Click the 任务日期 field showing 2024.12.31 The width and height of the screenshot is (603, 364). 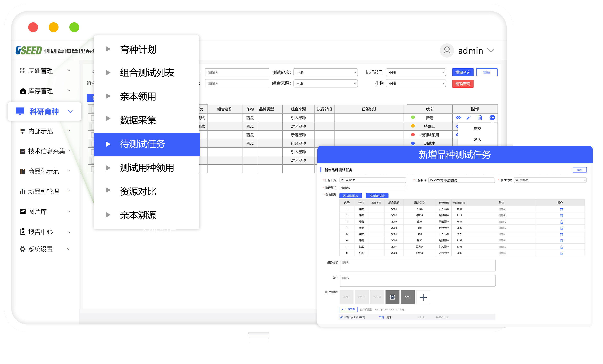tap(373, 180)
